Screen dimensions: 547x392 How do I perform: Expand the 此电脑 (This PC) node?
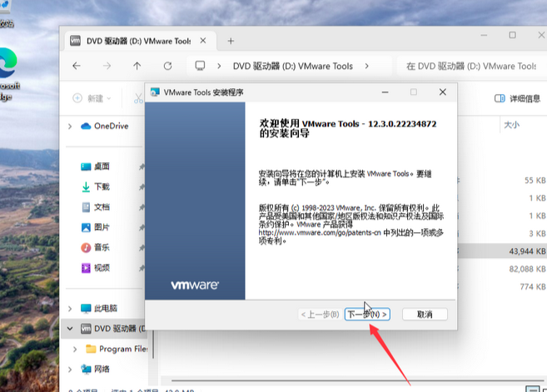[x=70, y=308]
